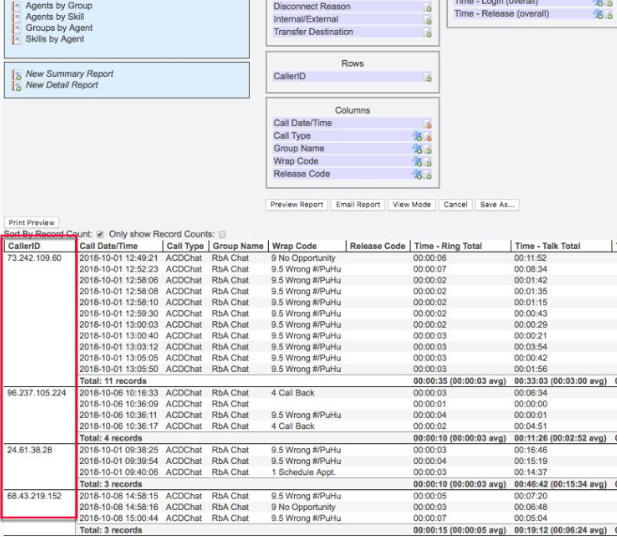Click the Agents by Skill report icon
617x537 pixels.
(16, 18)
